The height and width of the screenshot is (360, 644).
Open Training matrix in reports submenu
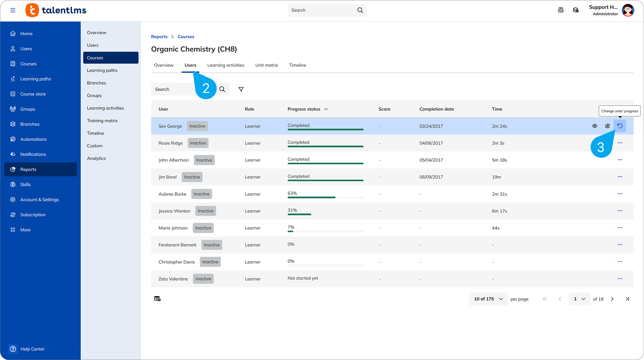pos(102,121)
